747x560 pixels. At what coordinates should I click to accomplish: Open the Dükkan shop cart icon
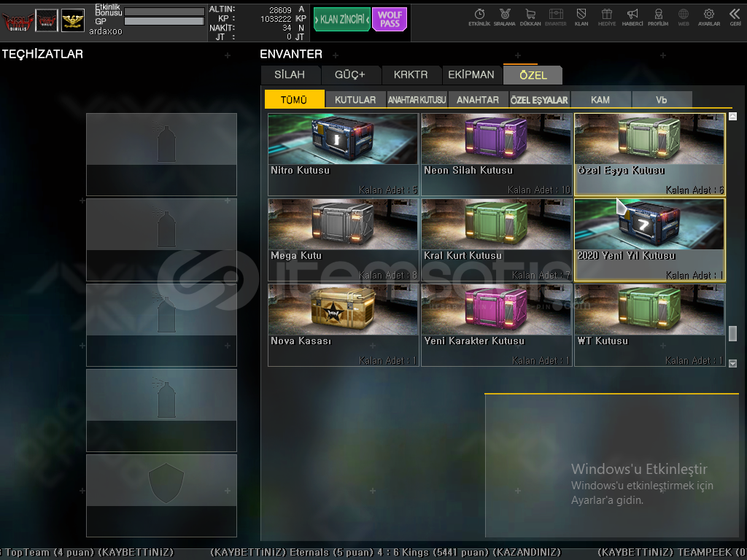530,17
